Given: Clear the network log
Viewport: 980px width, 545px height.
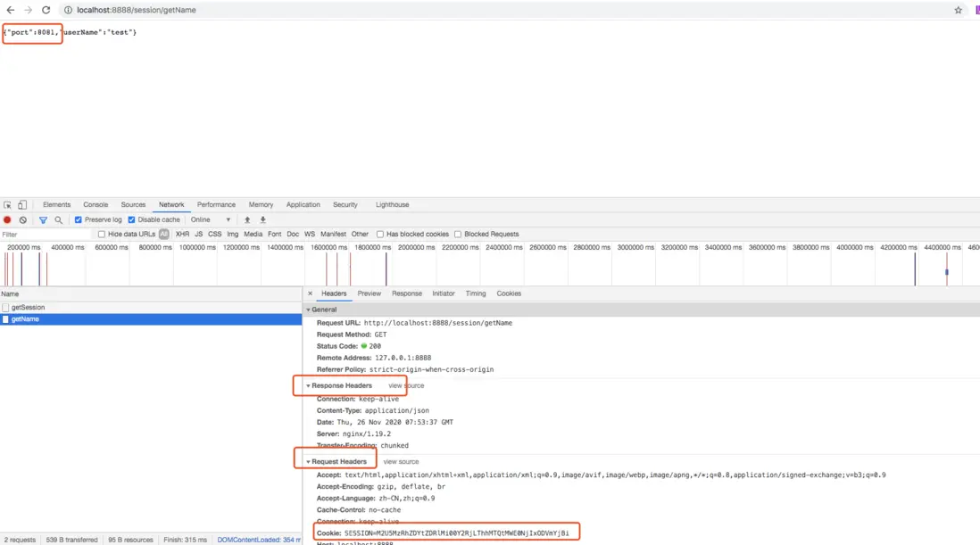Looking at the screenshot, I should pyautogui.click(x=23, y=219).
